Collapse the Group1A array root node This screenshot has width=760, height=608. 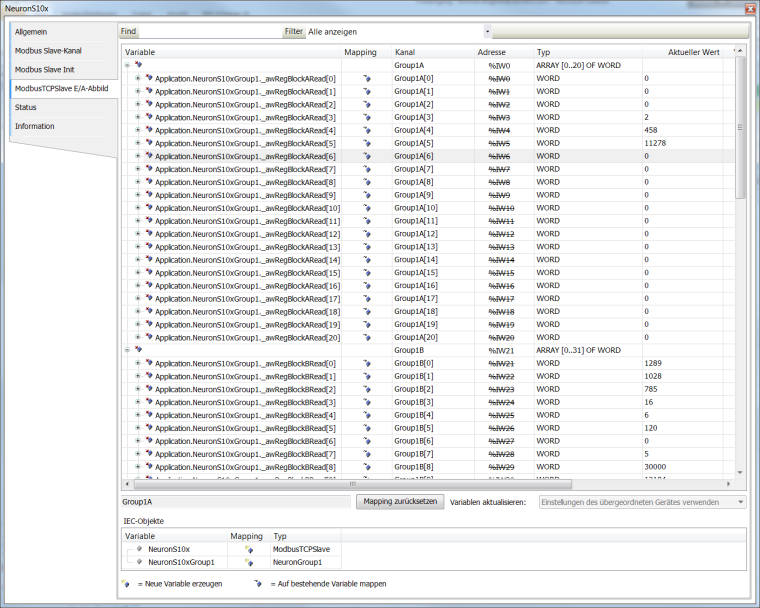(127, 65)
